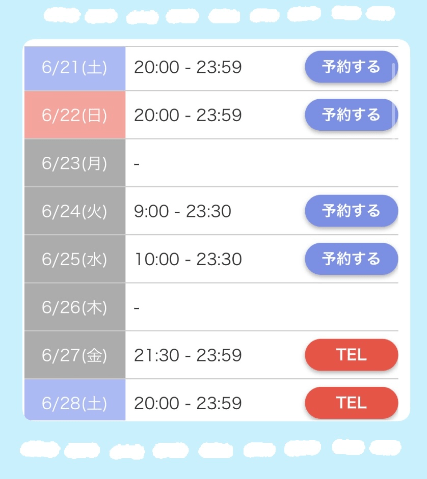Select the 6/25(水) date cell
This screenshot has width=427, height=479.
pos(75,259)
